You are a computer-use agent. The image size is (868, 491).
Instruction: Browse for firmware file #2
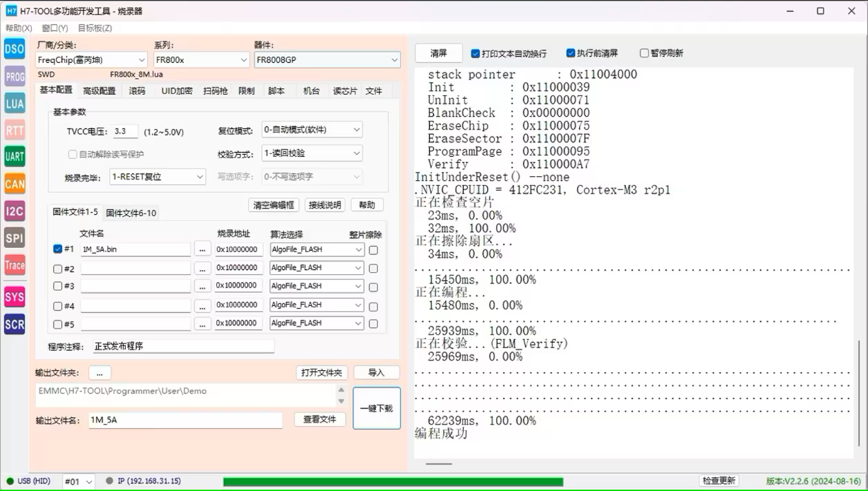pyautogui.click(x=202, y=268)
